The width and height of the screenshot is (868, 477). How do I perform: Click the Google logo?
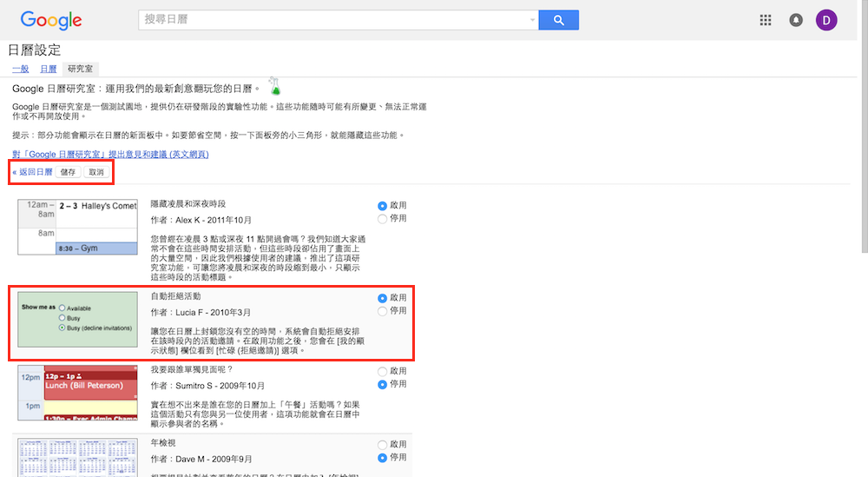click(x=51, y=21)
